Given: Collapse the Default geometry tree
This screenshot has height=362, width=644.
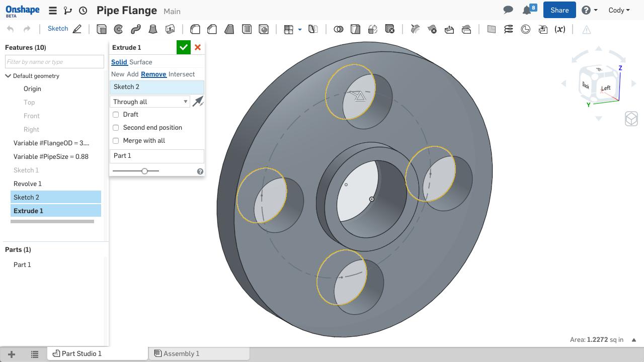Looking at the screenshot, I should (8, 76).
